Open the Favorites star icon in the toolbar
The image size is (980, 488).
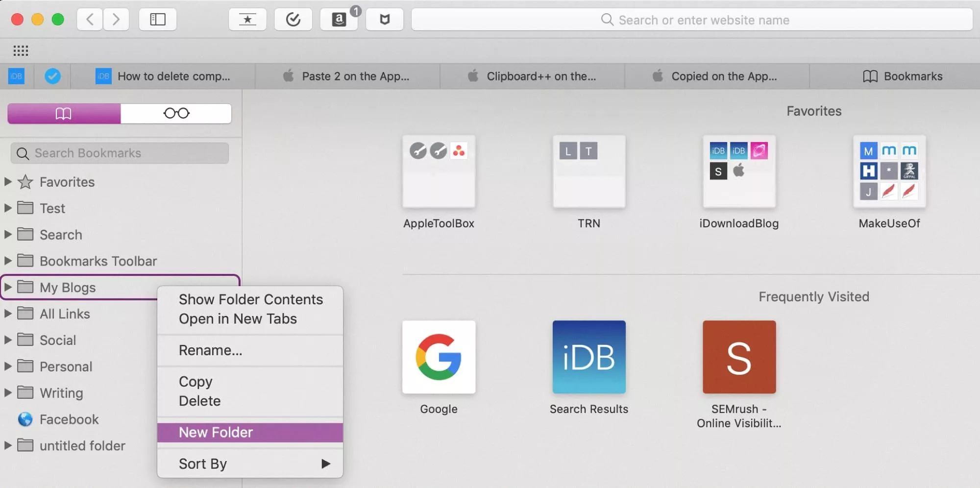247,20
